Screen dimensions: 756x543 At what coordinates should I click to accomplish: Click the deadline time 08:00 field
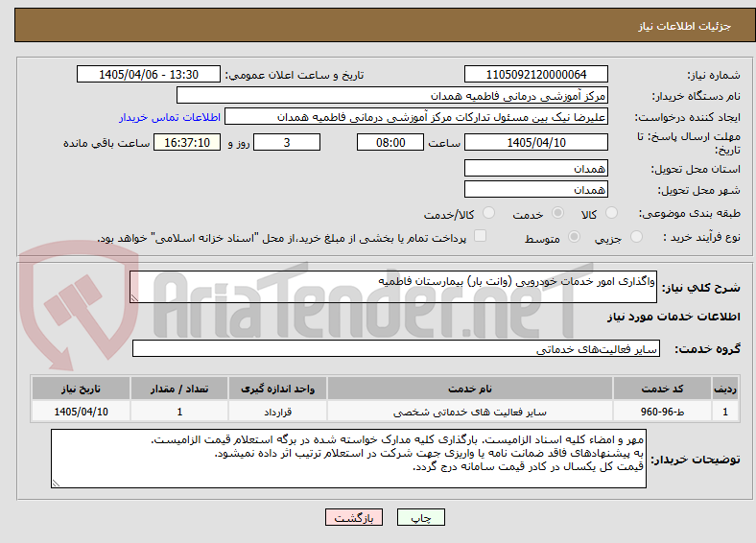[390, 142]
